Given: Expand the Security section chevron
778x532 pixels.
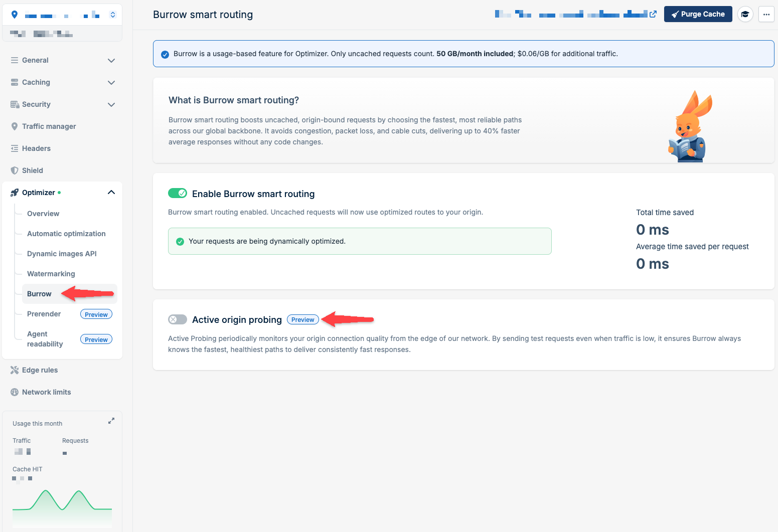Looking at the screenshot, I should point(111,105).
